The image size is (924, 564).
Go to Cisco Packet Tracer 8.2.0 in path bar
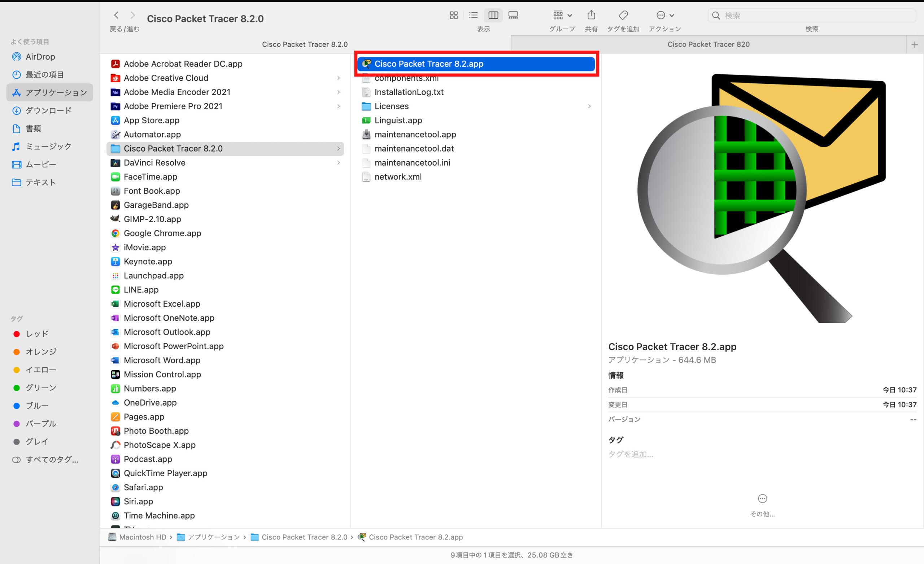coord(299,537)
